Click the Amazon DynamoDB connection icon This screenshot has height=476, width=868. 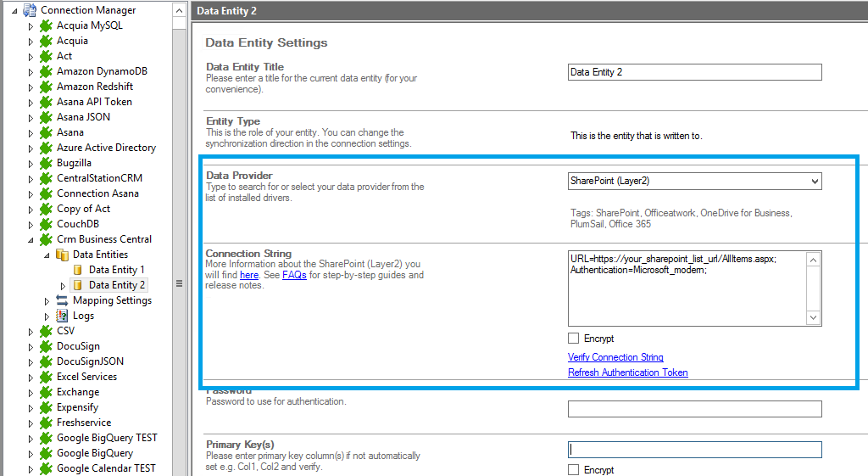(x=46, y=71)
